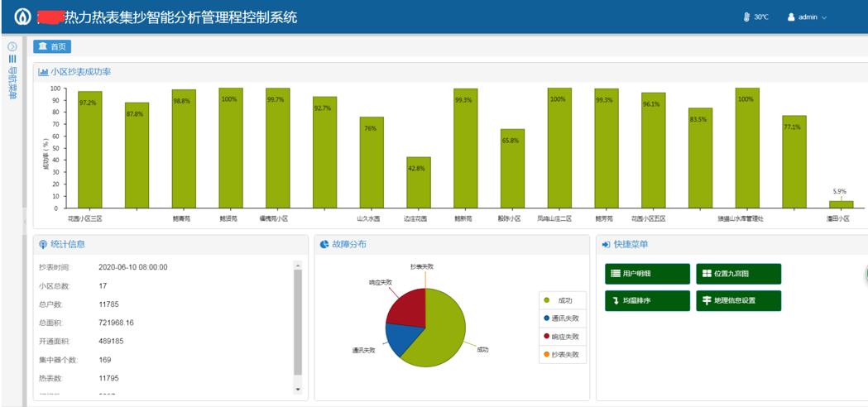Expand the sidebar with the circled arrow
868x407 pixels.
12,46
